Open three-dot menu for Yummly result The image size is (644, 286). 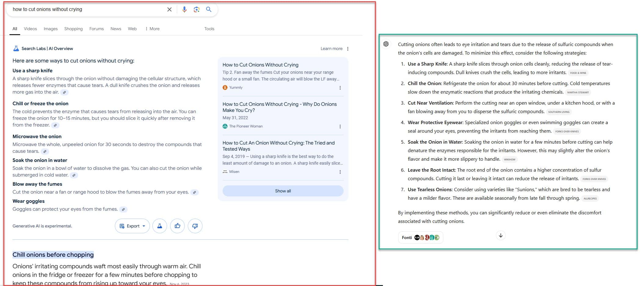(x=340, y=88)
